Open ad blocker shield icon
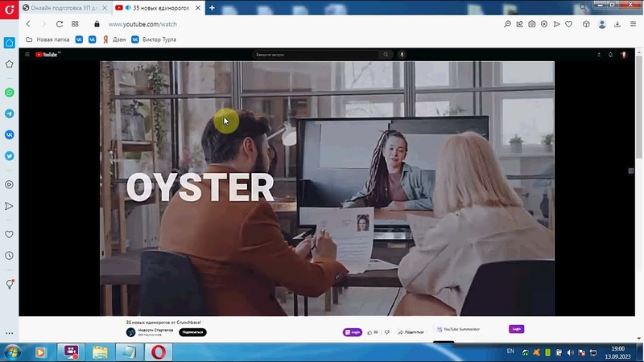The height and width of the screenshot is (362, 644). click(544, 24)
